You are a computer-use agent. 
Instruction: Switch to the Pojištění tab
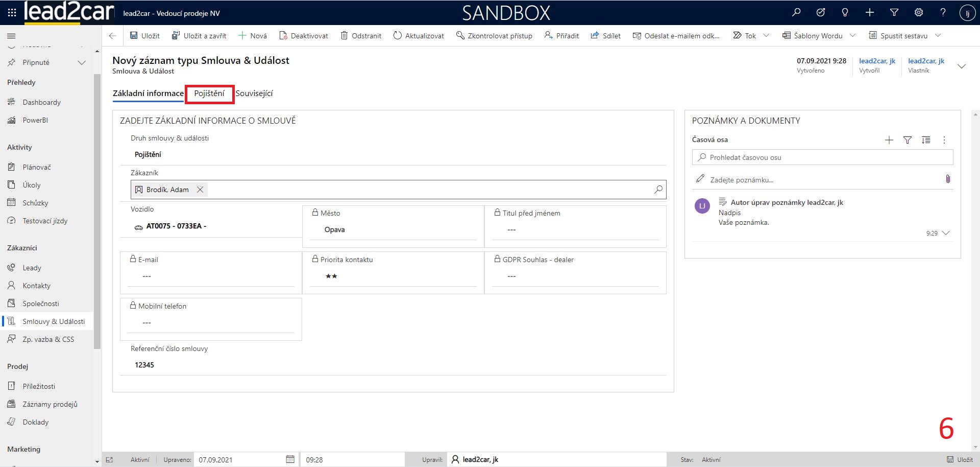[209, 94]
